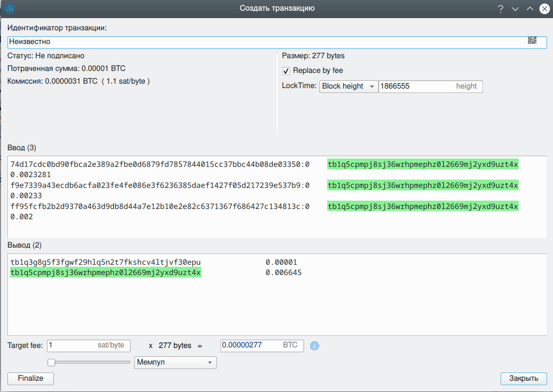Click green address on the 74d17cdc input row

(423, 164)
